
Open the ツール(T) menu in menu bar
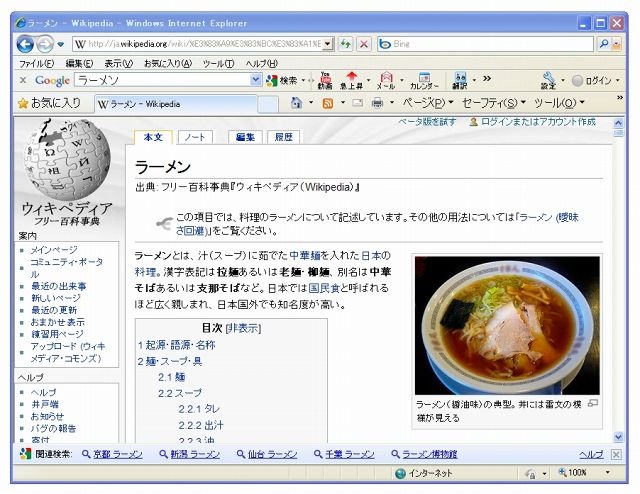click(x=218, y=63)
